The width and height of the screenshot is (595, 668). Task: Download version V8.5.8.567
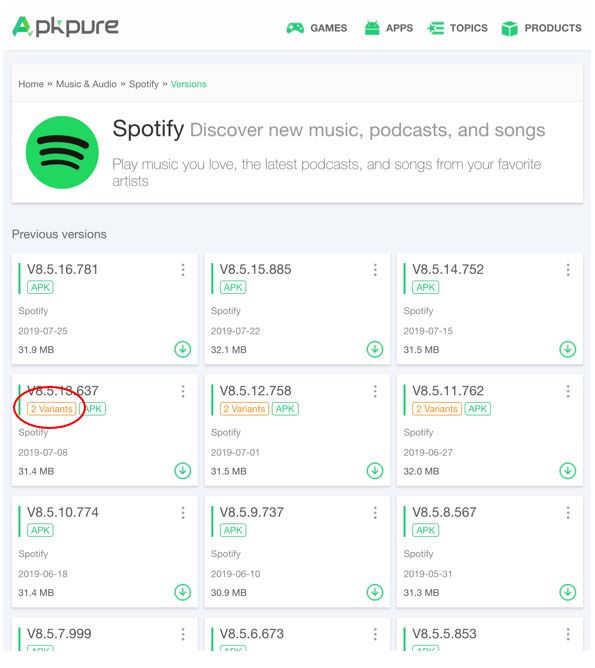click(567, 592)
